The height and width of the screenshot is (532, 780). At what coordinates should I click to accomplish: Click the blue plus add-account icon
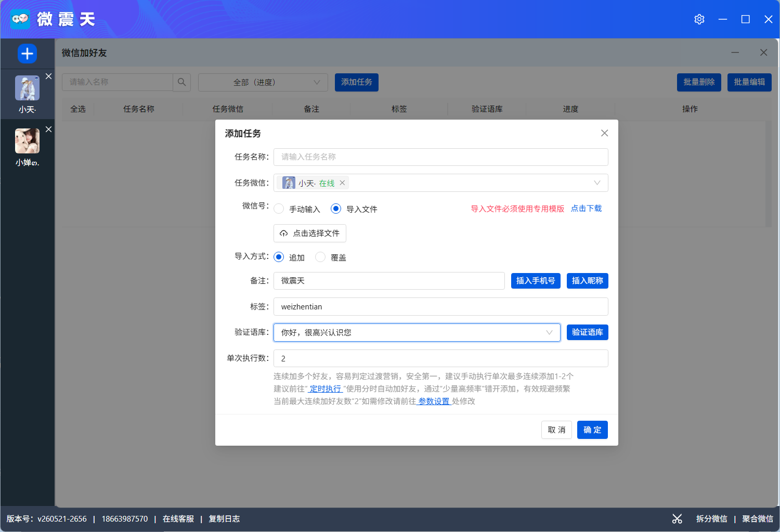click(27, 54)
